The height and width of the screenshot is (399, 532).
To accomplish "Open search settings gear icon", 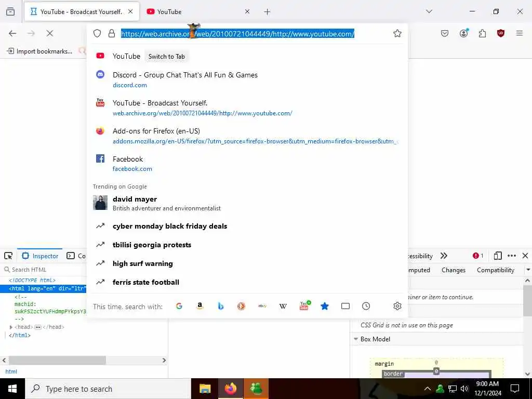I will 397,306.
